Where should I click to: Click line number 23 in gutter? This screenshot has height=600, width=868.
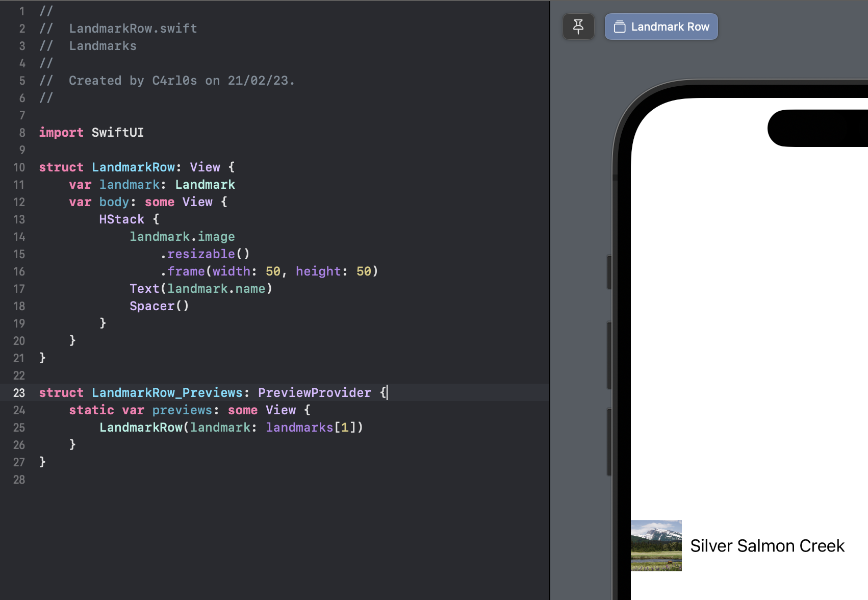tap(19, 393)
